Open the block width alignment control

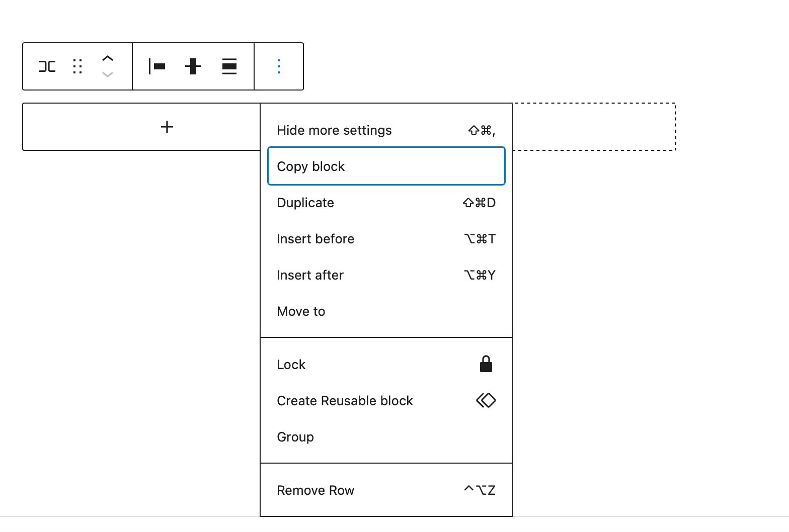[229, 66]
